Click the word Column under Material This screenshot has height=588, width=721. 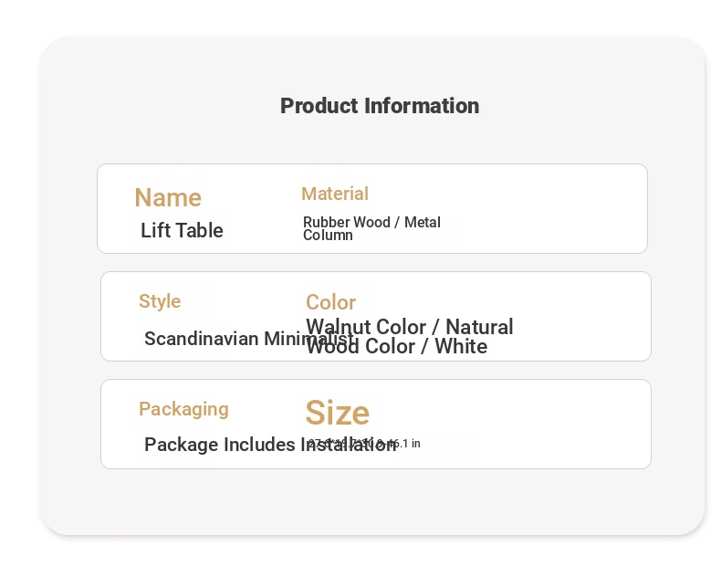click(x=328, y=235)
